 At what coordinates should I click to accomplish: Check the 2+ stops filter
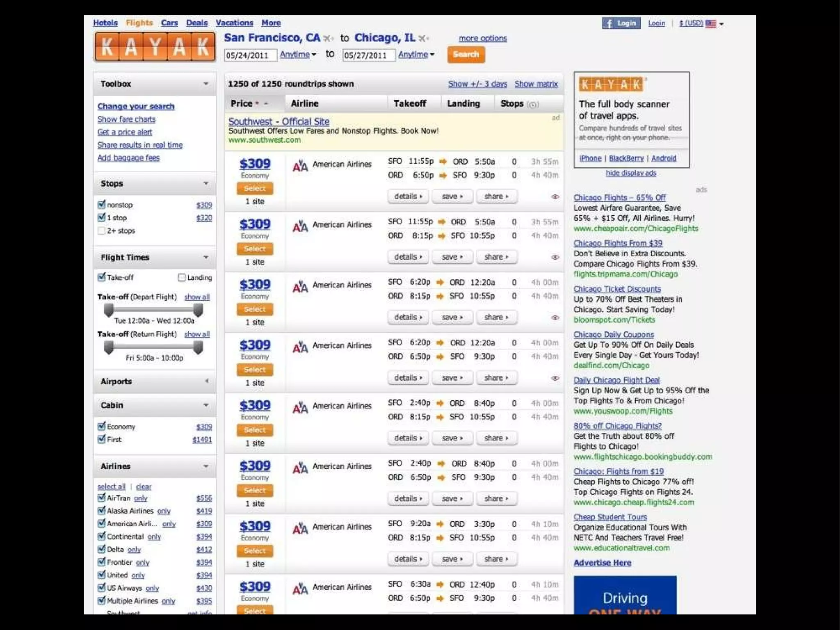click(x=101, y=231)
